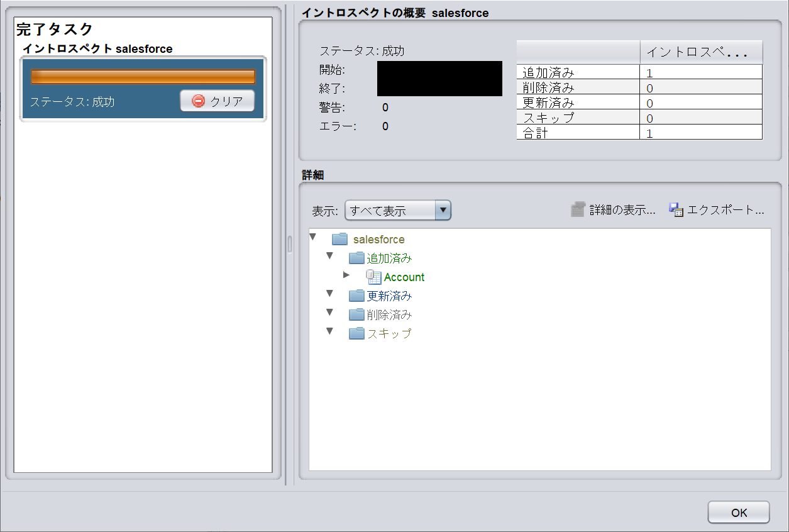789x532 pixels.
Task: Click the ステータス: 成功 text in summary
Action: coord(361,52)
